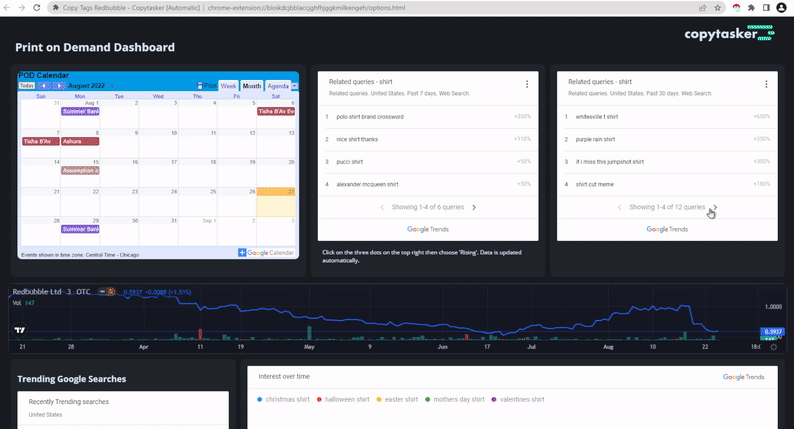794x429 pixels.
Task: Click the 'Interest over time' title
Action: [284, 376]
